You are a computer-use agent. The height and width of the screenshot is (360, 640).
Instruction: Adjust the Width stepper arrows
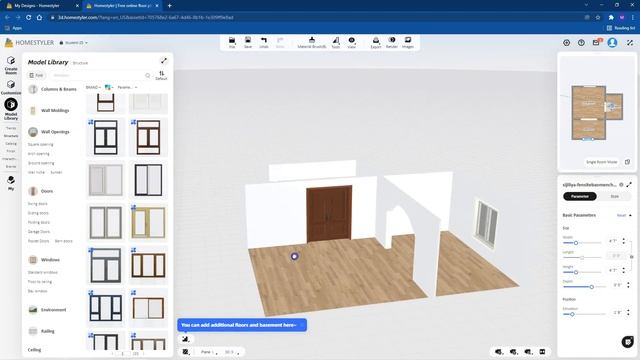pos(624,241)
